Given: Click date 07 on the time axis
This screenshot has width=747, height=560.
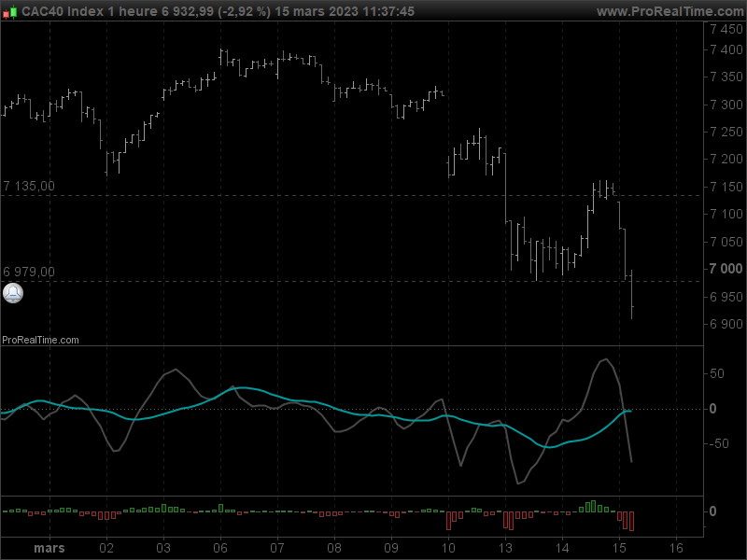Looking at the screenshot, I should [277, 548].
